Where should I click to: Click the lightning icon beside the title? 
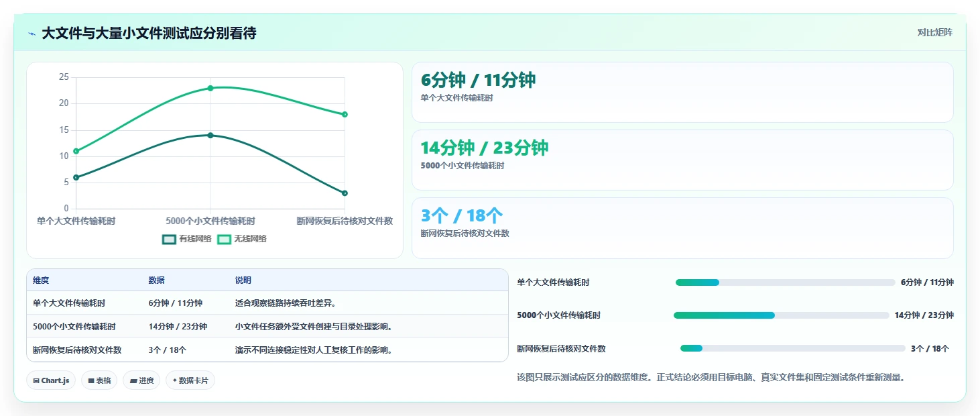[32, 34]
